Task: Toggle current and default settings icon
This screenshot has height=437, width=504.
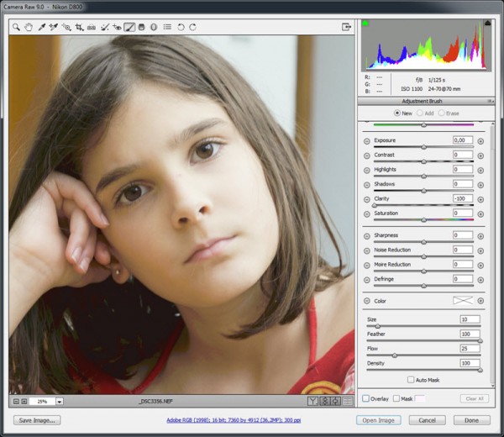Action: [x=348, y=401]
